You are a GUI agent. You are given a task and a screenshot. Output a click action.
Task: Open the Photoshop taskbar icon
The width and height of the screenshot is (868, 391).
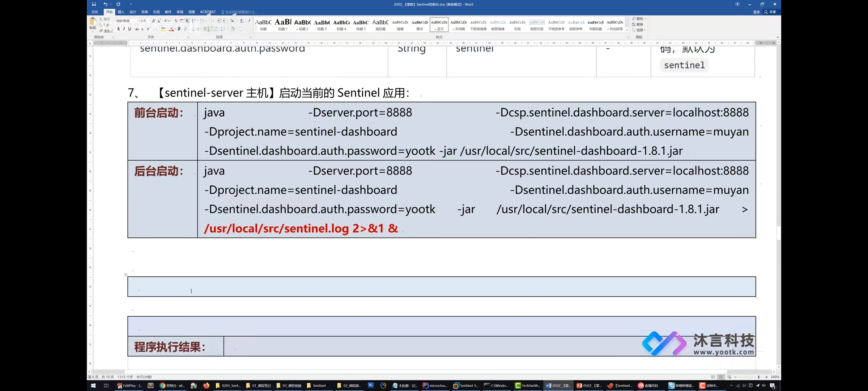[371, 386]
